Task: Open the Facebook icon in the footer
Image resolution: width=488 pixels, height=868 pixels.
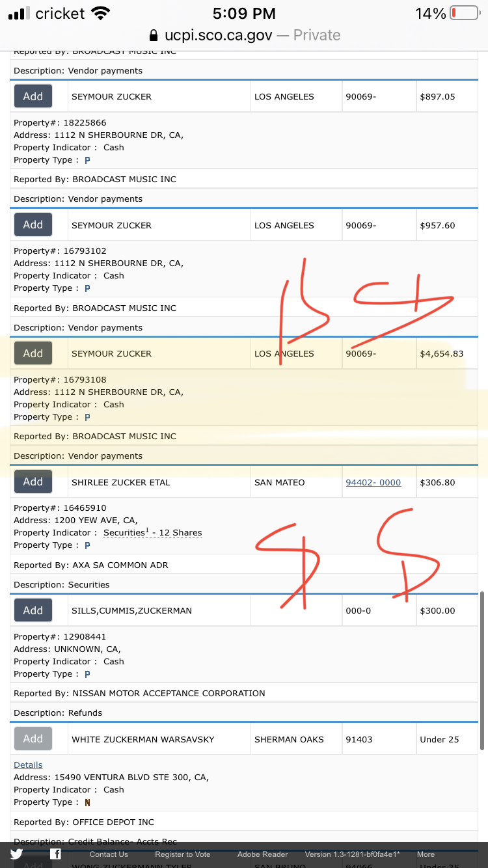Action: pyautogui.click(x=57, y=854)
